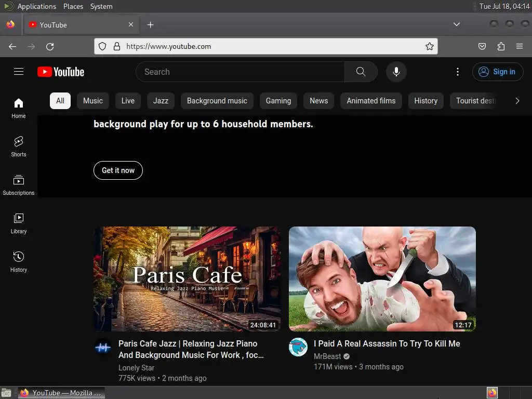Click the search magnifier button
The image size is (532, 399).
(x=361, y=72)
